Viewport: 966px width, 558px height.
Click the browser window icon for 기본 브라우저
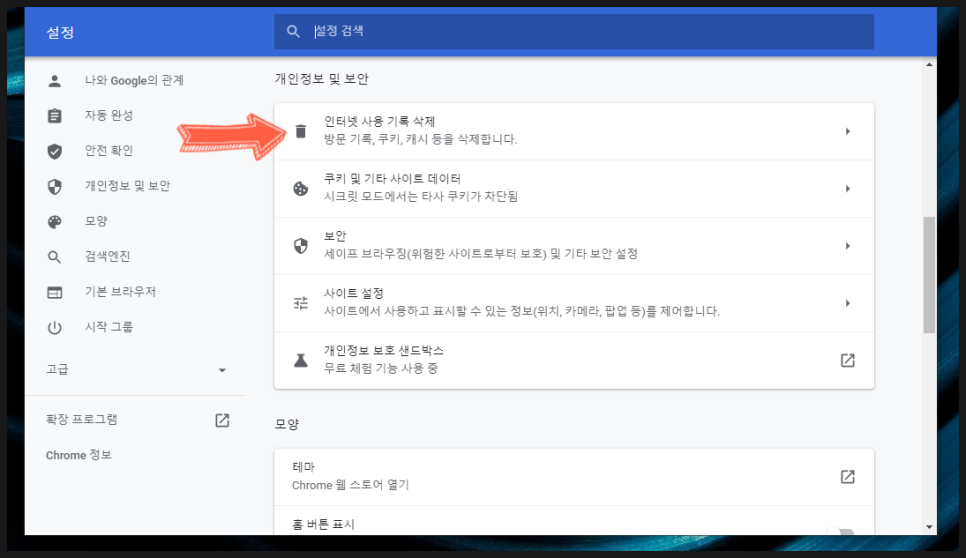tap(55, 292)
